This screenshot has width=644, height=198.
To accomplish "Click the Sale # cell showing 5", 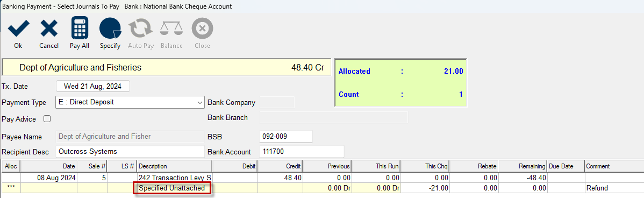I will point(92,178).
